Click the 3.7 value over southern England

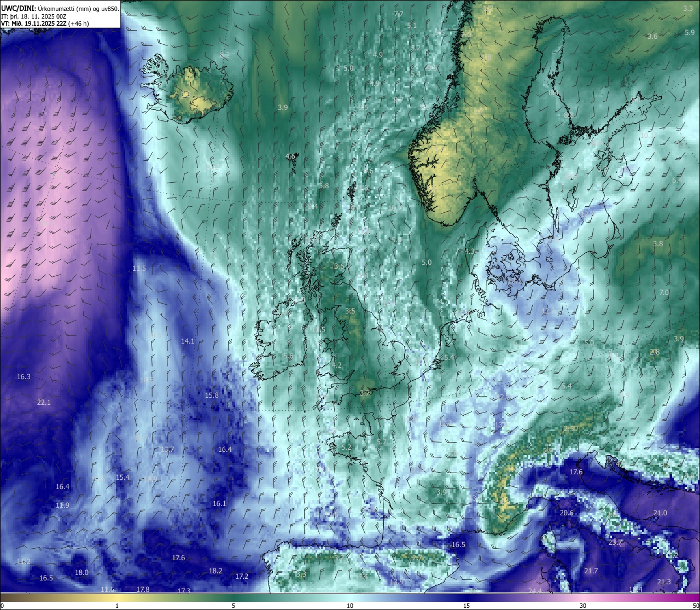365,393
